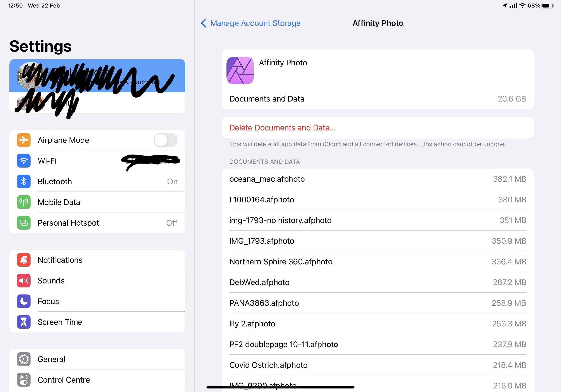561x392 pixels.
Task: Tap the Control Centre icon
Action: click(x=24, y=380)
